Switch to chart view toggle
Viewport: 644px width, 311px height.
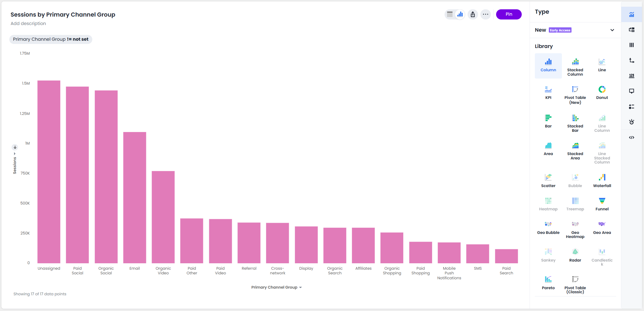(460, 14)
